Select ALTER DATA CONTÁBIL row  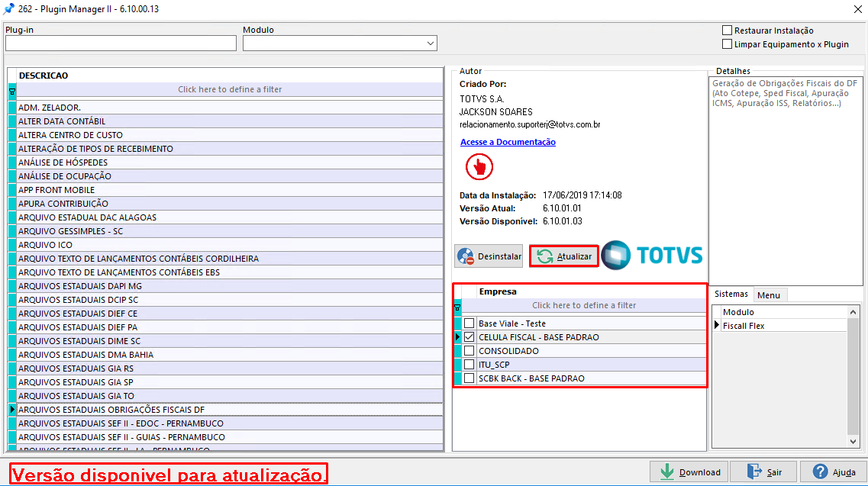pos(230,121)
